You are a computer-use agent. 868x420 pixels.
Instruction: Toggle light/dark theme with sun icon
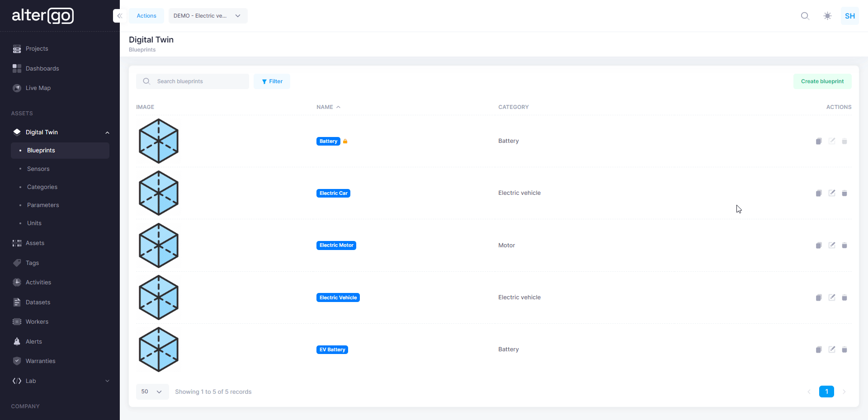click(x=827, y=16)
